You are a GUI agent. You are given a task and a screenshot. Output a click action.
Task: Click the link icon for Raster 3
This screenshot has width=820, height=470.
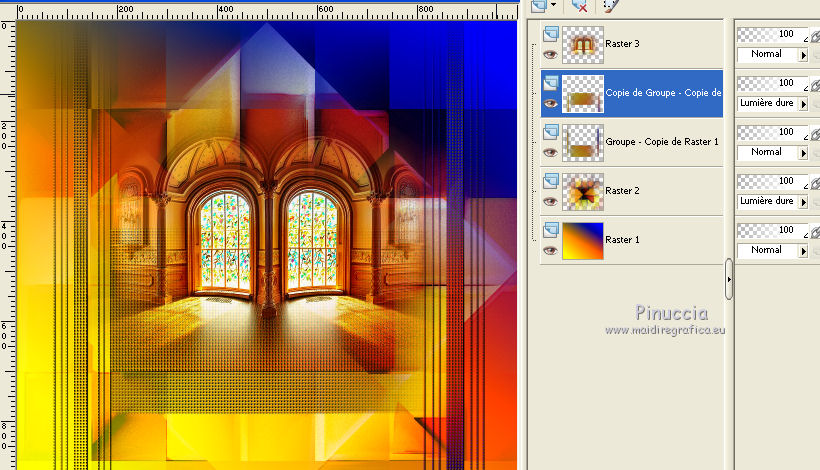[815, 35]
